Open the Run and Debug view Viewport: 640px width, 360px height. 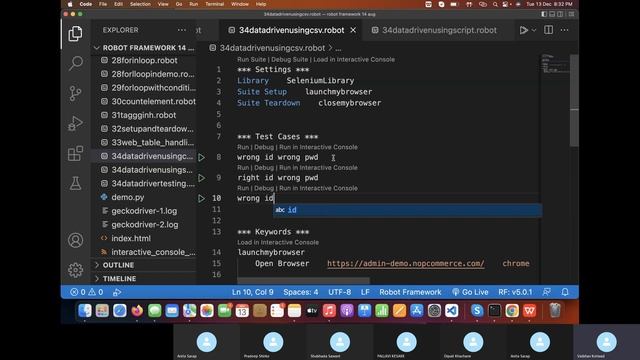pyautogui.click(x=76, y=123)
